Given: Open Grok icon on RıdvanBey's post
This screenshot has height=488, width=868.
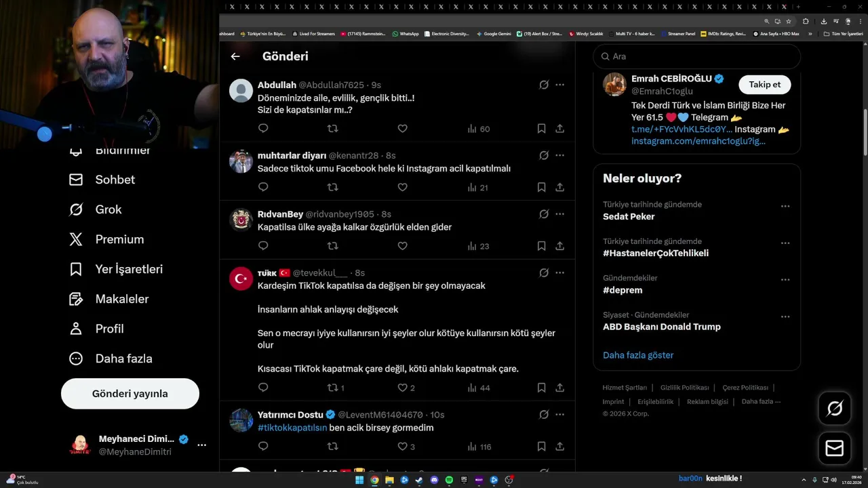Looking at the screenshot, I should (x=544, y=214).
